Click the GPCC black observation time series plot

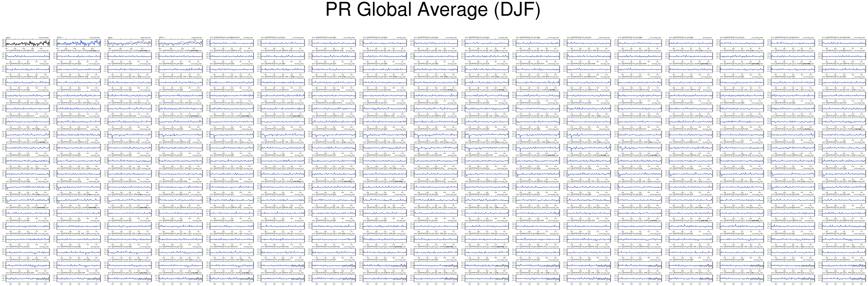28,43
